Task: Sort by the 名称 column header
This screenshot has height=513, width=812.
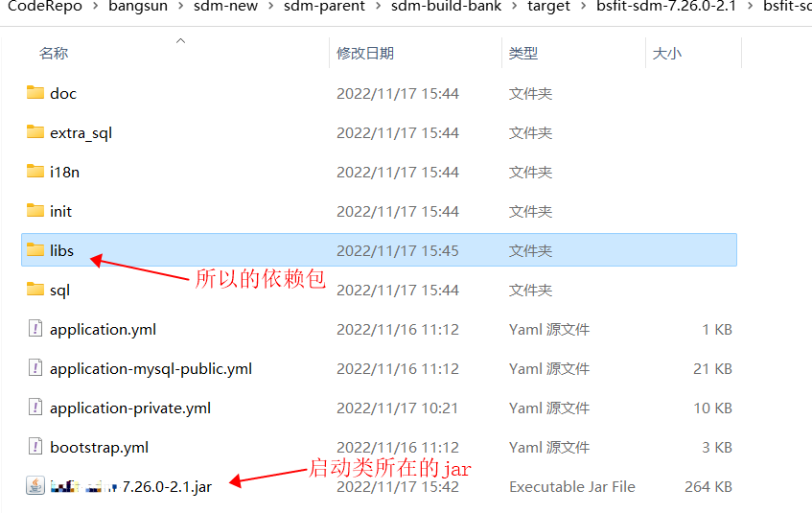Action: point(54,53)
